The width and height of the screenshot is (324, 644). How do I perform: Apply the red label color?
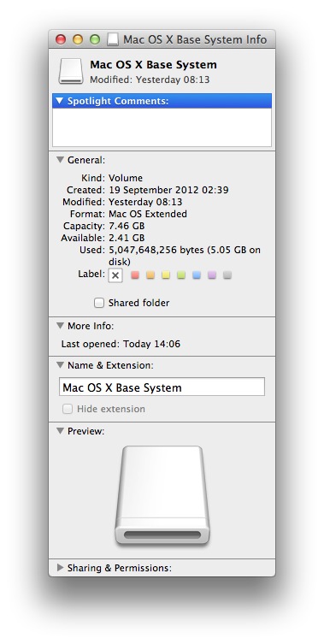pos(135,275)
